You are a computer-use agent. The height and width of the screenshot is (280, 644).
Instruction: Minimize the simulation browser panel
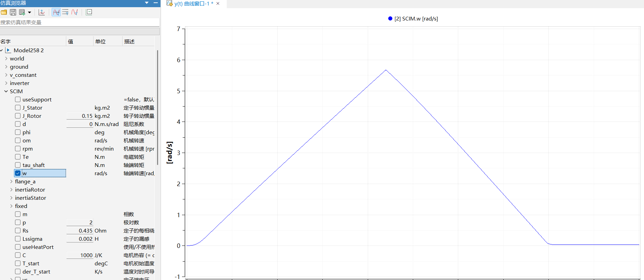tap(156, 3)
